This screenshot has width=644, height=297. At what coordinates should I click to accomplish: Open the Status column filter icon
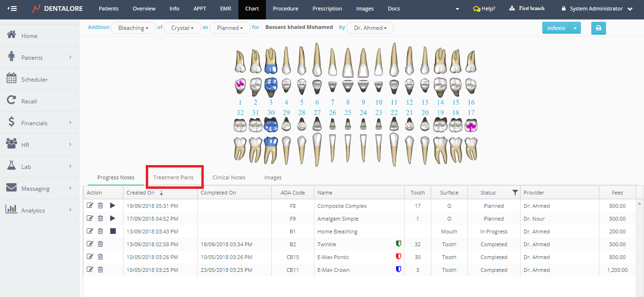(x=515, y=193)
